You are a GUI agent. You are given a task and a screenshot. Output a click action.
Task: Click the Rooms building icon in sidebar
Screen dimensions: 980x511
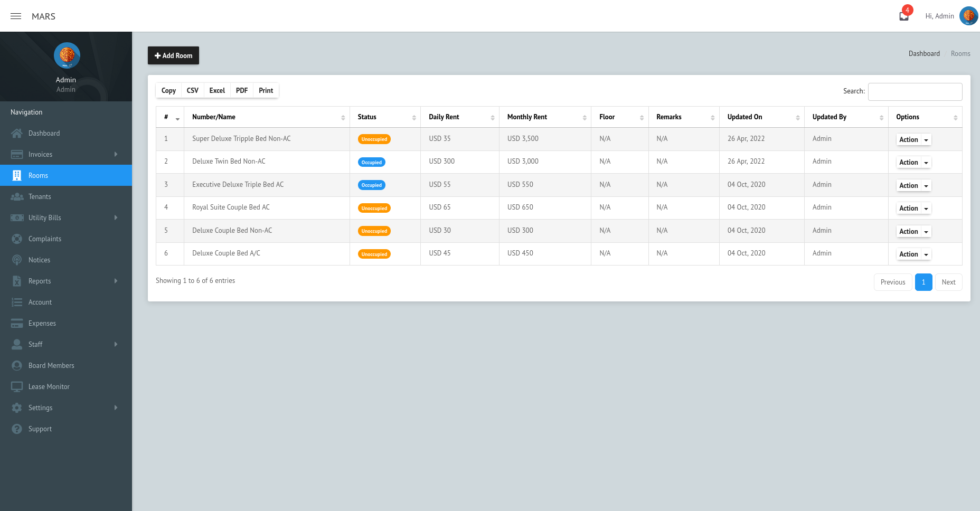tap(17, 175)
